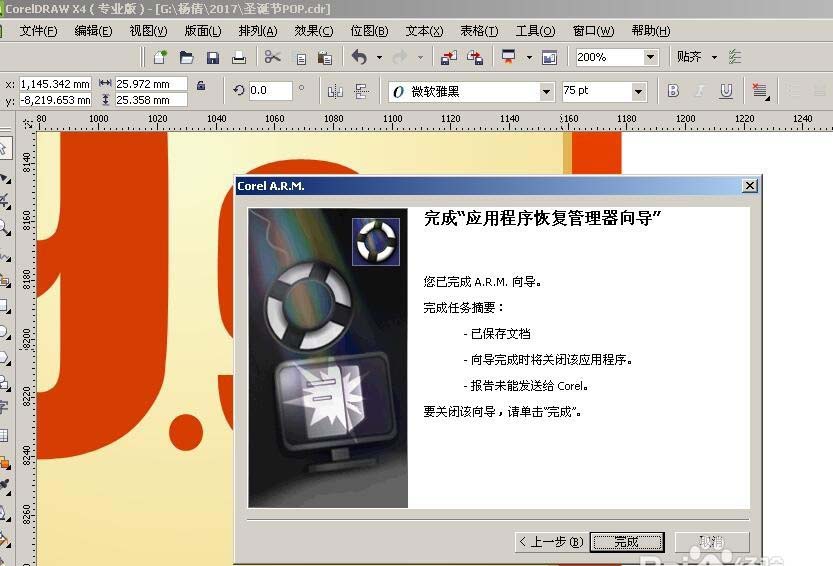Image resolution: width=833 pixels, height=566 pixels.
Task: Print the document with the printer icon
Action: [x=239, y=57]
